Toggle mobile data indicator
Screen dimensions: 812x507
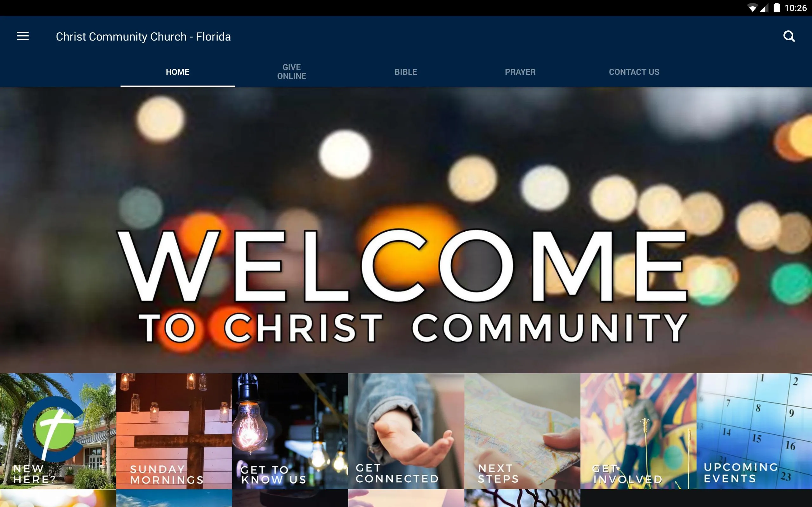(x=762, y=8)
